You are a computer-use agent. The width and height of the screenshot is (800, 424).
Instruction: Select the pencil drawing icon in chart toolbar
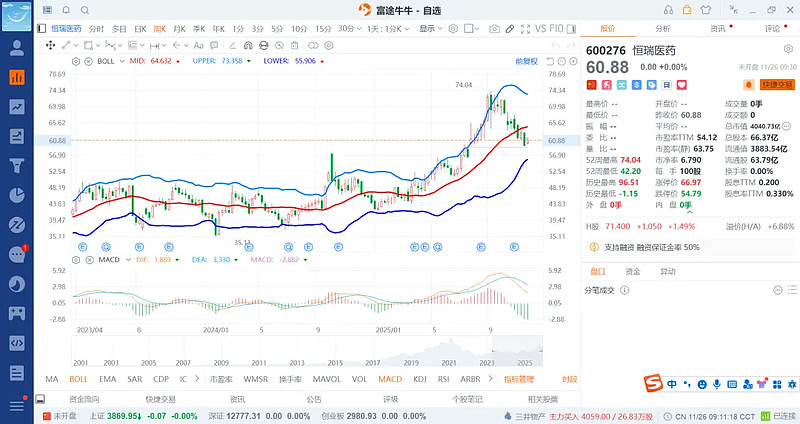click(510, 29)
